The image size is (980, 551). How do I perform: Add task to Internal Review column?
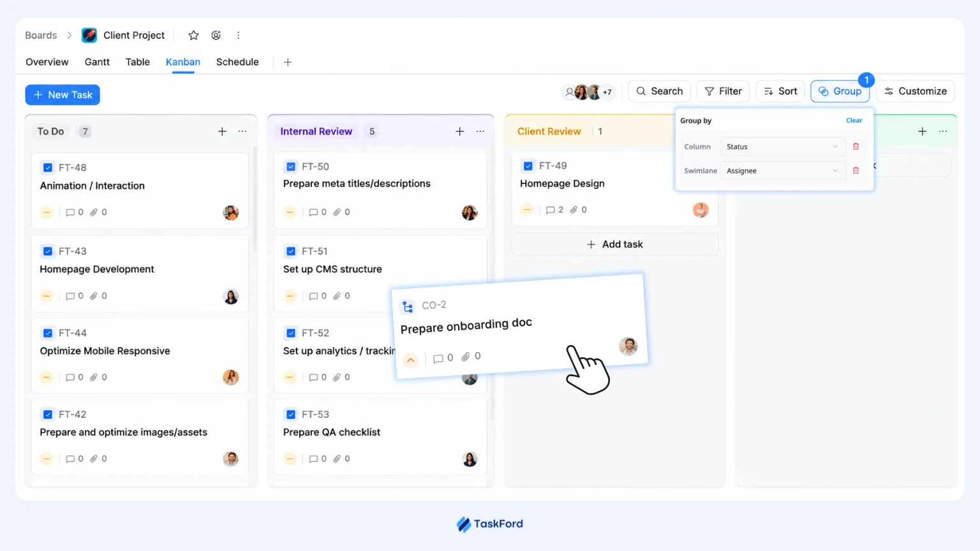[x=459, y=131]
